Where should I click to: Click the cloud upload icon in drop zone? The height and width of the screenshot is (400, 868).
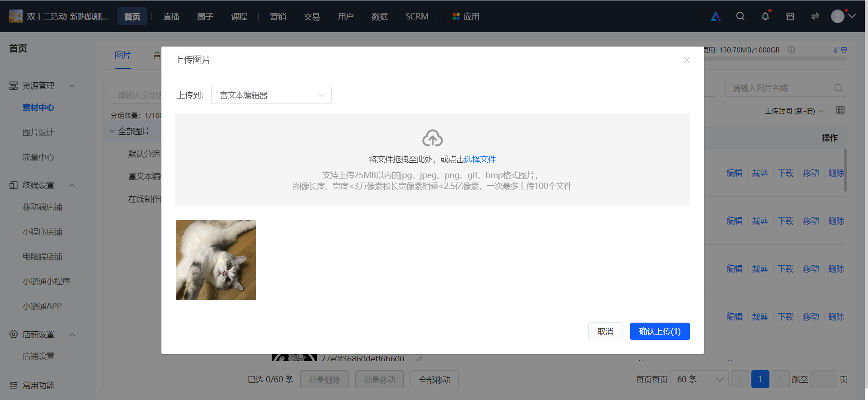(432, 138)
